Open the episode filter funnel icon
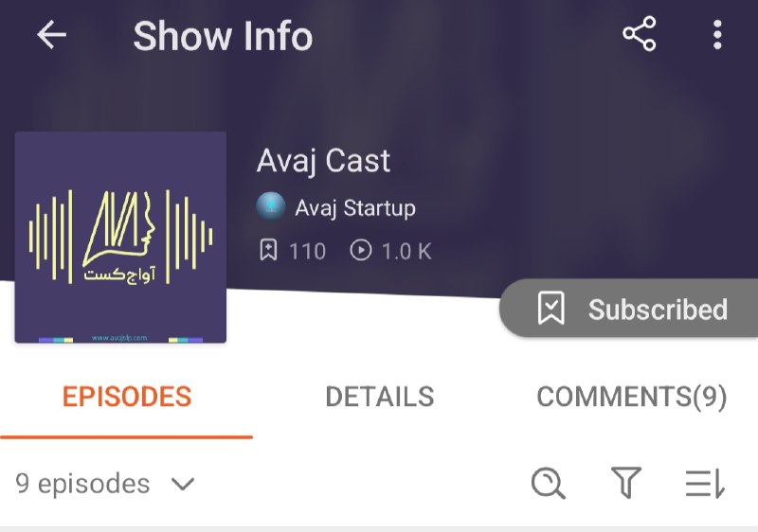 coord(626,482)
